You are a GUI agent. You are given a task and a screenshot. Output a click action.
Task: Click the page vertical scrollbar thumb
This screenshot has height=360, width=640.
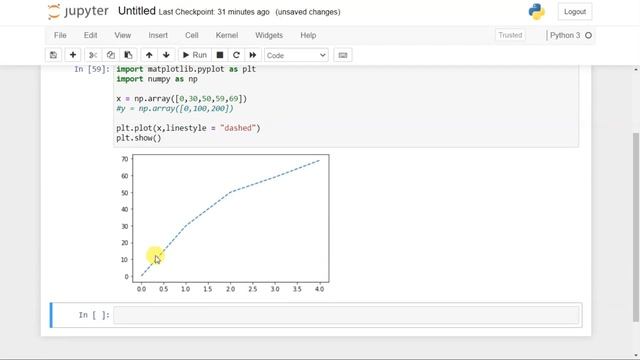click(x=636, y=227)
